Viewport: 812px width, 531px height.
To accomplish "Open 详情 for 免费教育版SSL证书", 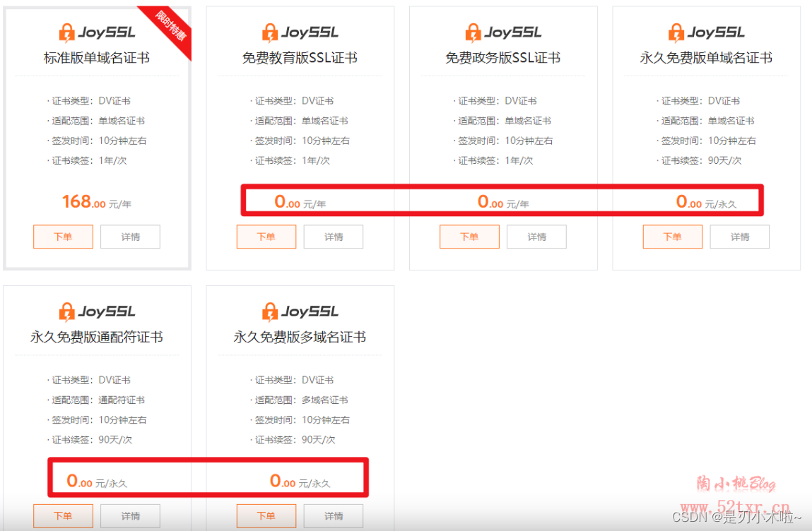I will [x=334, y=237].
